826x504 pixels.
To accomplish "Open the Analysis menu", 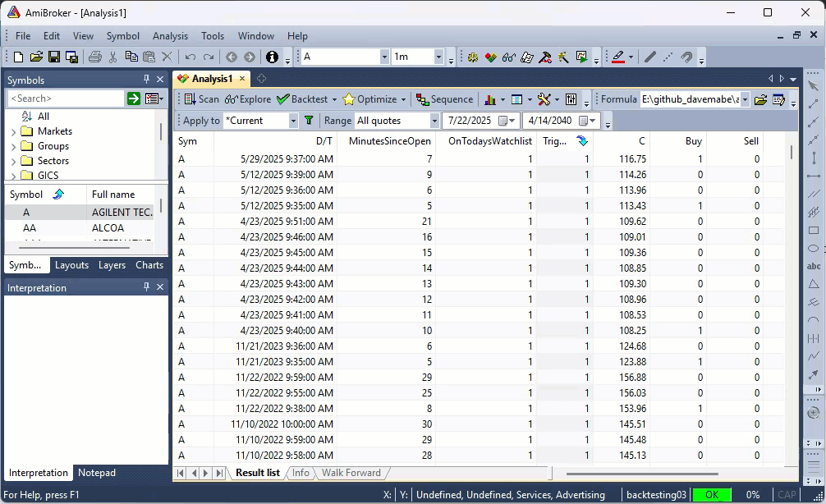I will tap(170, 36).
